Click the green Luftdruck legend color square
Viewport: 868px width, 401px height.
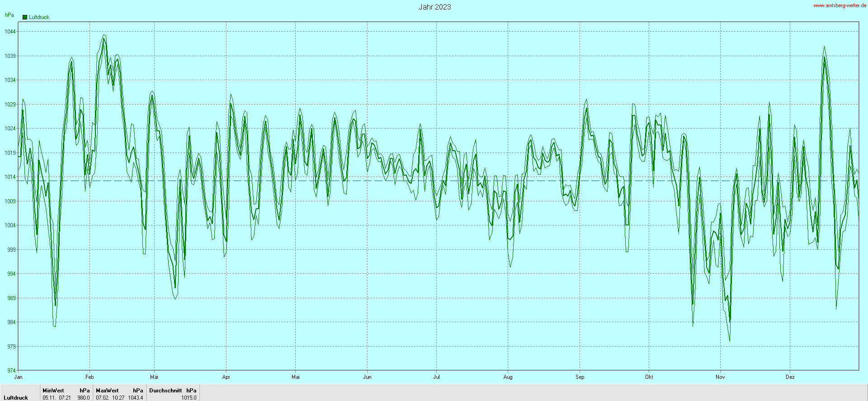click(x=25, y=17)
